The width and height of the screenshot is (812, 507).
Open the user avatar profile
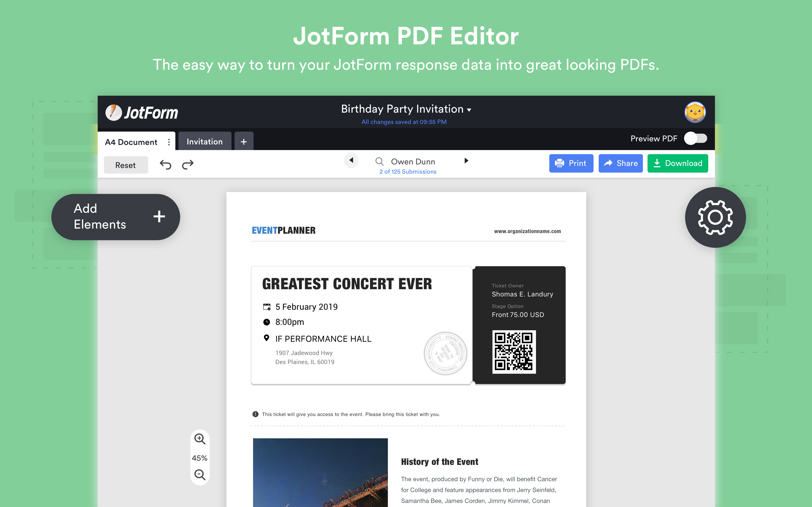[x=695, y=112]
